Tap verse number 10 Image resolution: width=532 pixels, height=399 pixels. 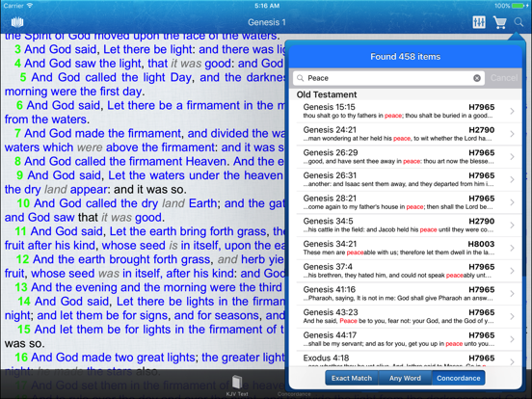click(23, 203)
